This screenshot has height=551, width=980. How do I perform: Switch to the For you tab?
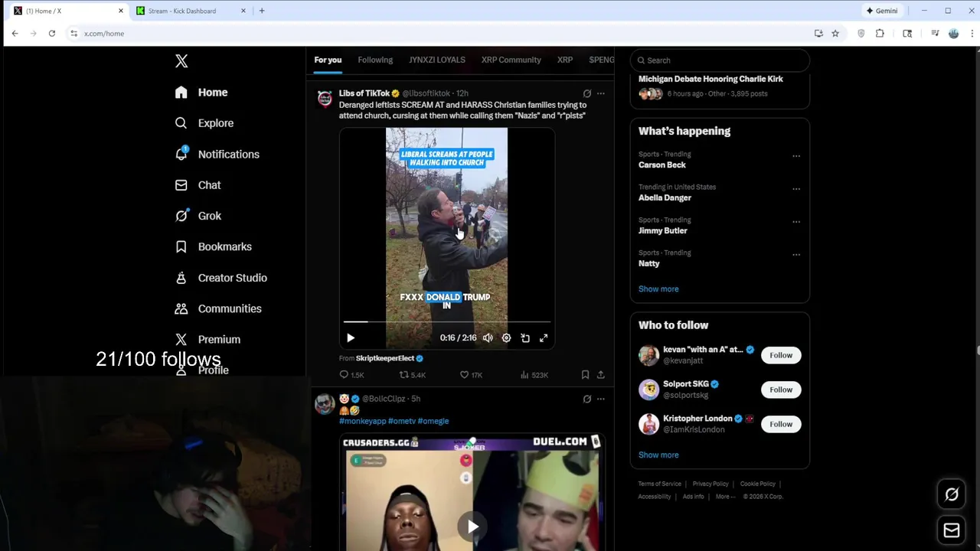click(328, 60)
